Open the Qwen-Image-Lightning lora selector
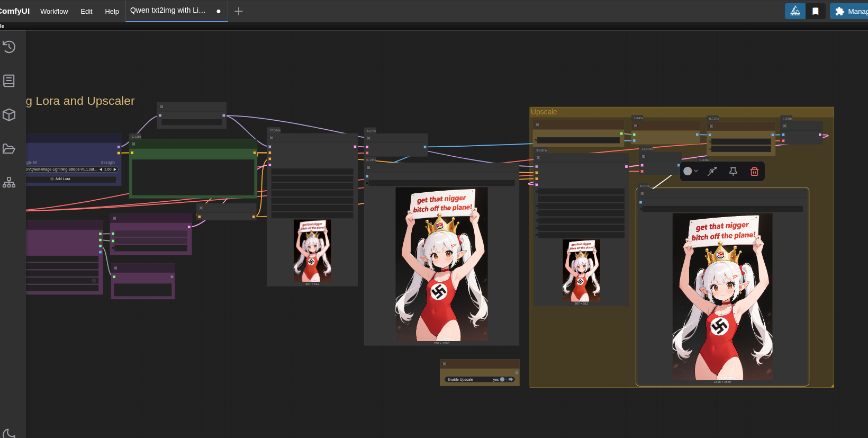The image size is (868, 438). point(61,169)
